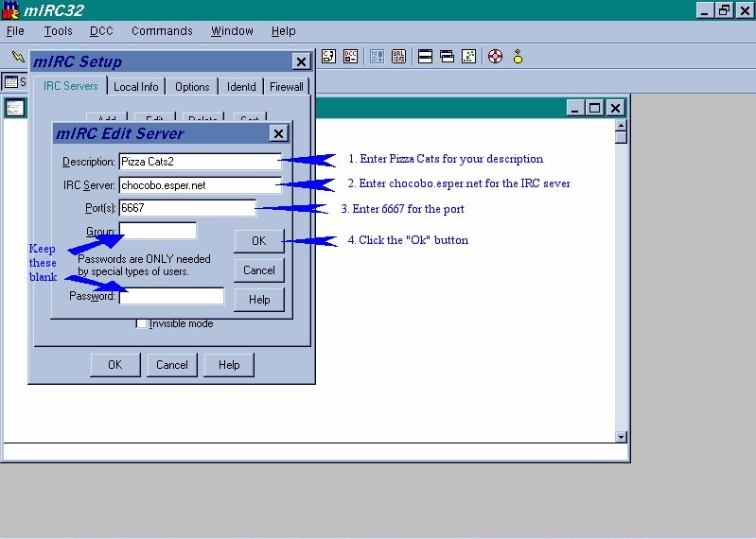Select the IRC Servers tab
The width and height of the screenshot is (756, 539).
tap(70, 86)
